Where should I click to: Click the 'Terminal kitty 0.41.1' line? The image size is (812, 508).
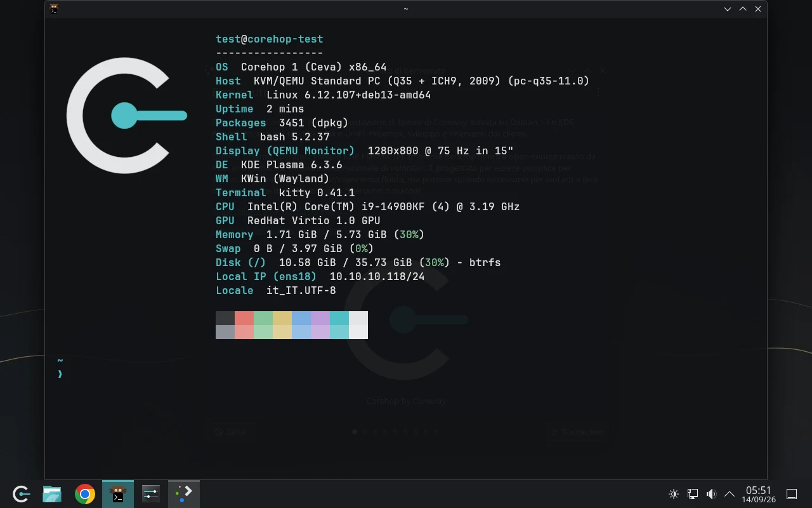coord(285,193)
